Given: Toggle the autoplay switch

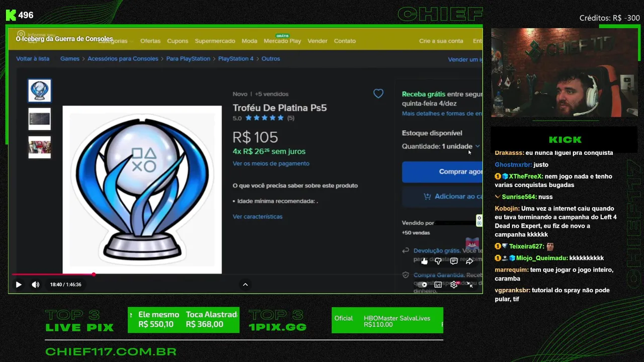Looking at the screenshot, I should click(x=423, y=285).
